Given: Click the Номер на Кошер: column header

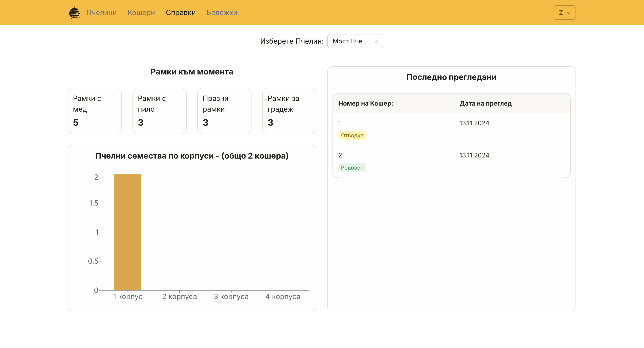Looking at the screenshot, I should tap(365, 103).
